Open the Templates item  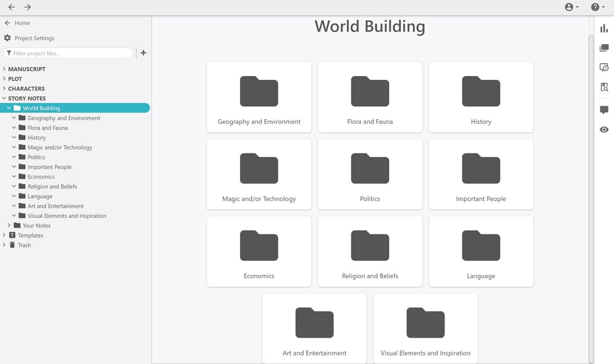coord(31,235)
